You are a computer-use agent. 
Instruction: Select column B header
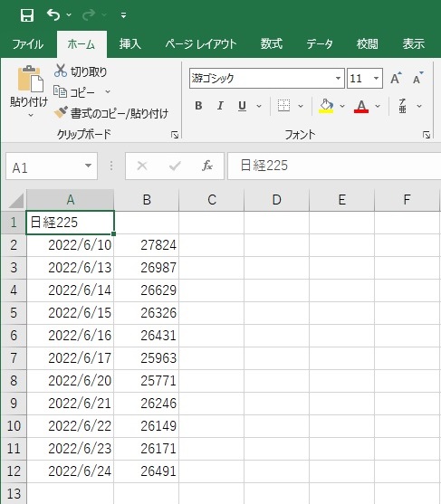[x=147, y=200]
